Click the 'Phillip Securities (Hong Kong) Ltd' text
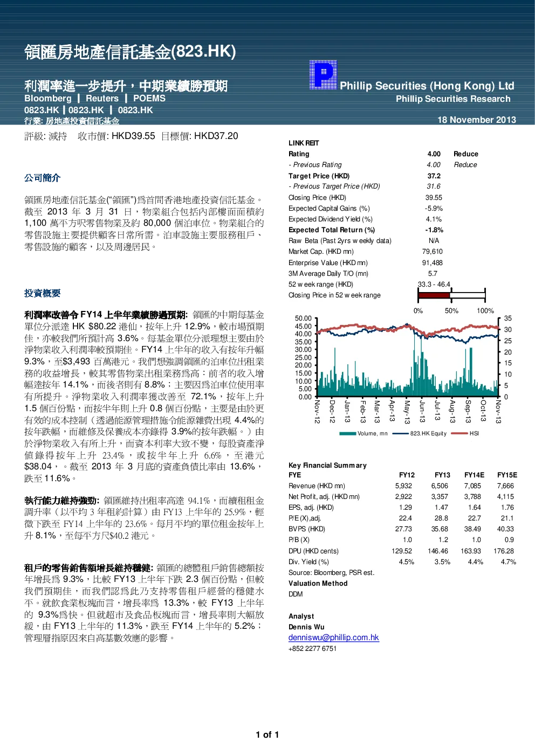 coord(427,86)
